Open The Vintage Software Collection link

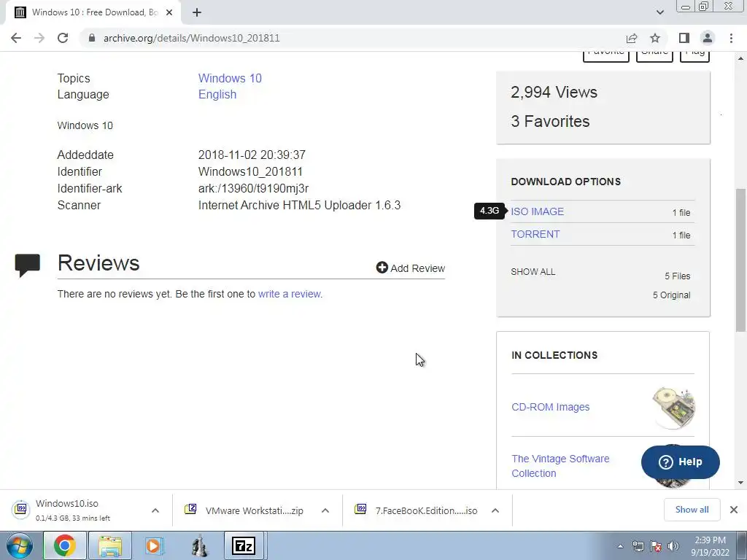(560, 466)
